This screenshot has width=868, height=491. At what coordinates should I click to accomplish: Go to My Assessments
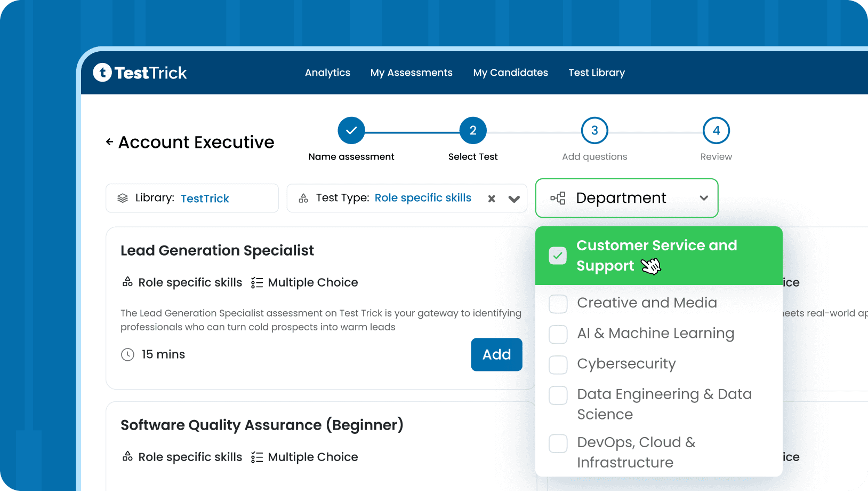411,73
